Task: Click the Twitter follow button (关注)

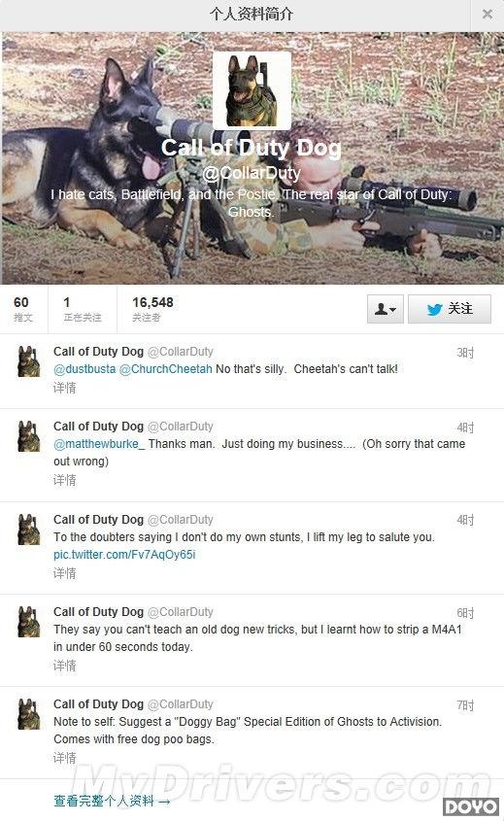Action: click(x=450, y=309)
